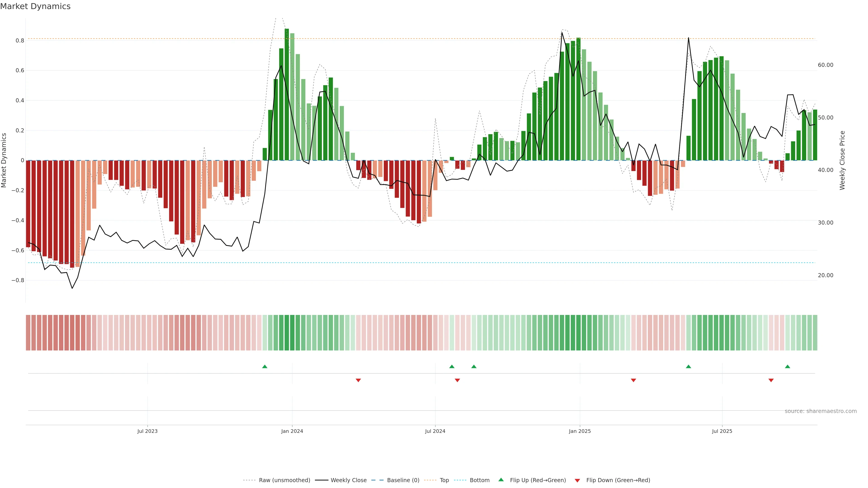Hide the Top threshold legend entry

pyautogui.click(x=444, y=480)
